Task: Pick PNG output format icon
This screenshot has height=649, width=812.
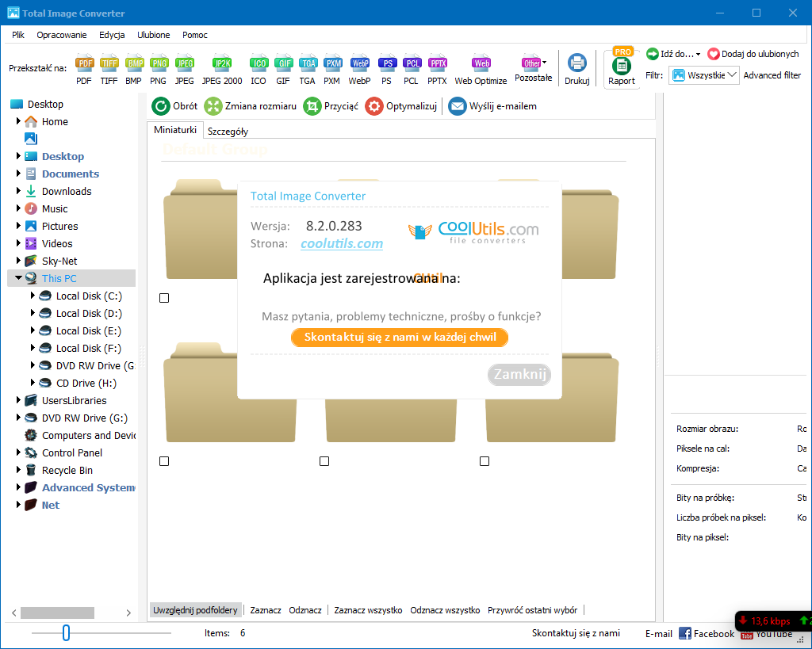Action: (x=159, y=69)
